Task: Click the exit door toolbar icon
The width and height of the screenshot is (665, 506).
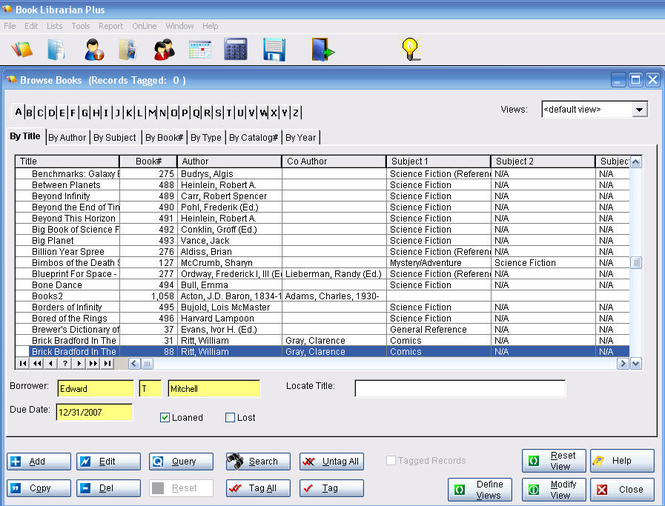Action: pos(323,49)
